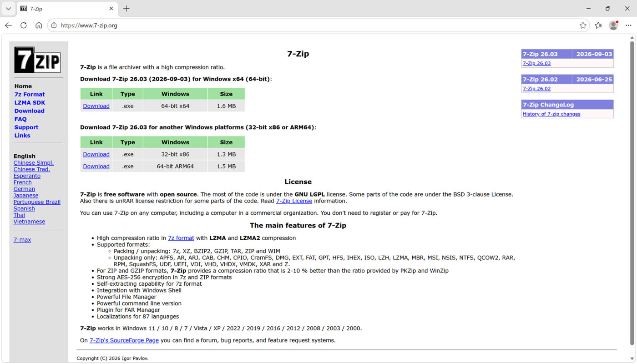Viewport: 637px width, 364px height.
Task: Switch language to Japanese
Action: [x=26, y=196]
